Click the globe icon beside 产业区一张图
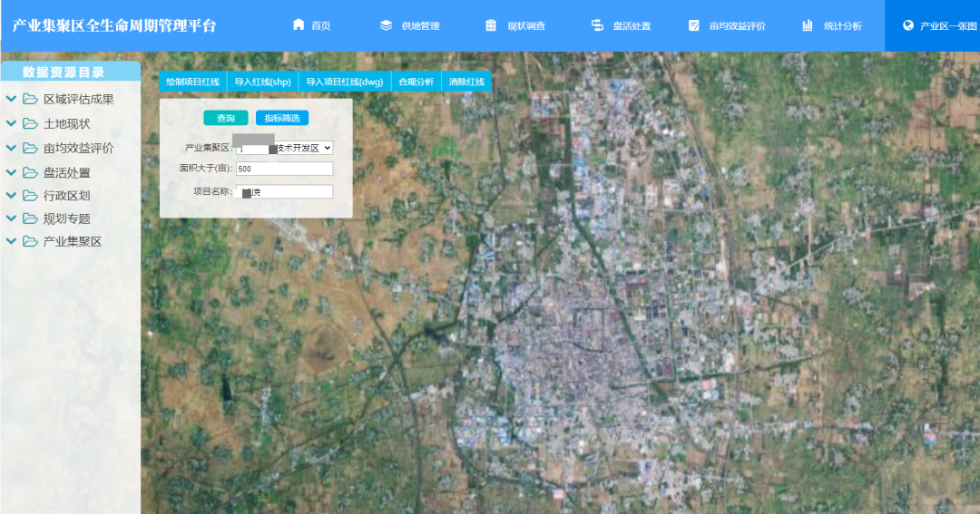This screenshot has height=514, width=980. [908, 25]
